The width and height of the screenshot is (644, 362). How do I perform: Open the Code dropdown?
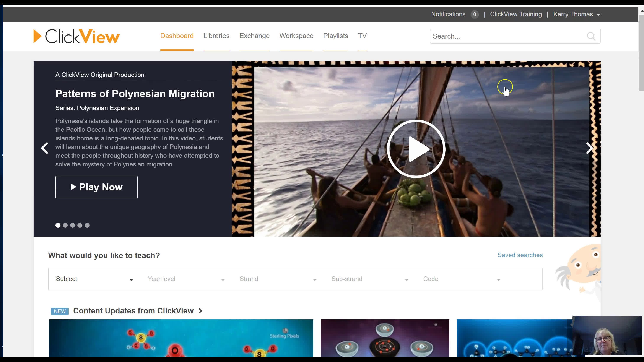pos(462,279)
